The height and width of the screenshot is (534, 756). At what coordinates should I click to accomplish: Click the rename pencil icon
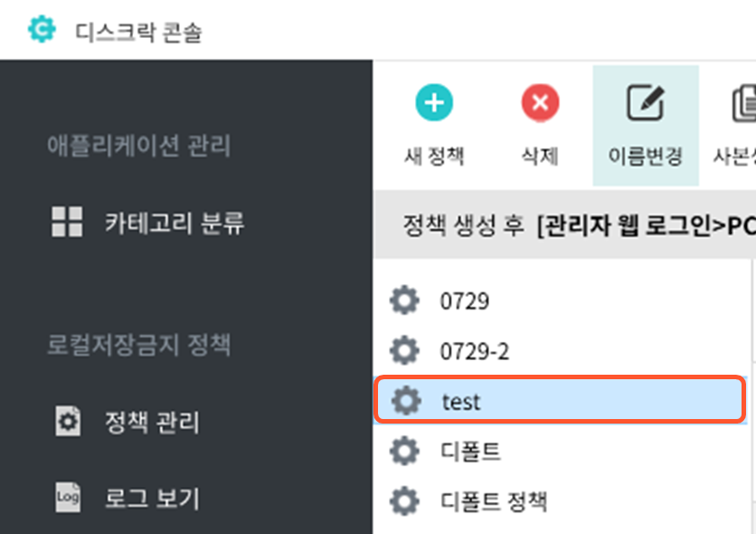[x=646, y=102]
